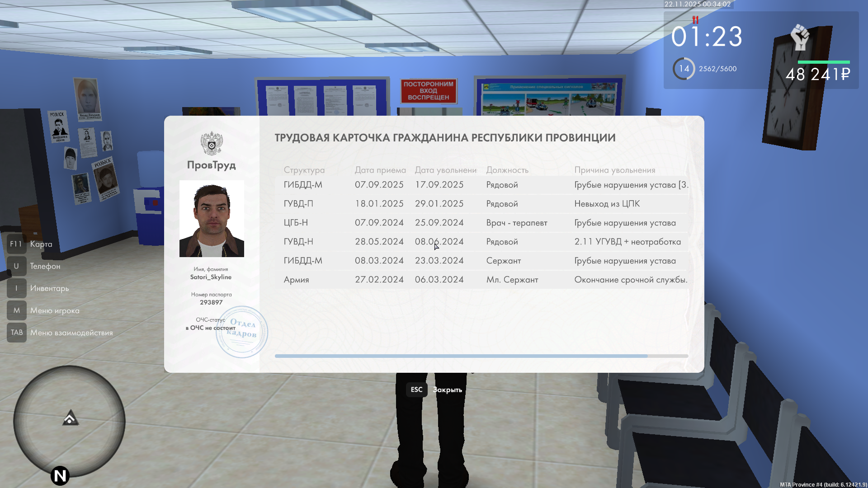Click the Структура column header
Screen dimensions: 868x488
304,170
